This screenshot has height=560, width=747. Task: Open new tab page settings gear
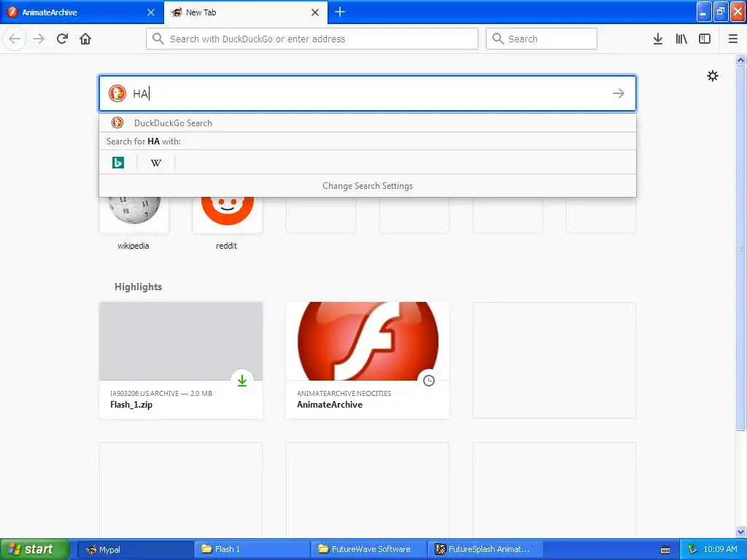[712, 76]
